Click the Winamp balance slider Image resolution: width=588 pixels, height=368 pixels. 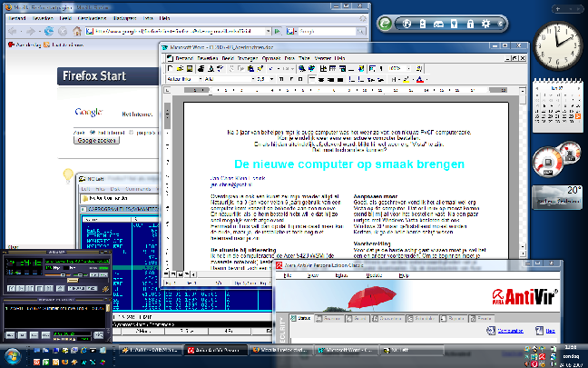81,275
